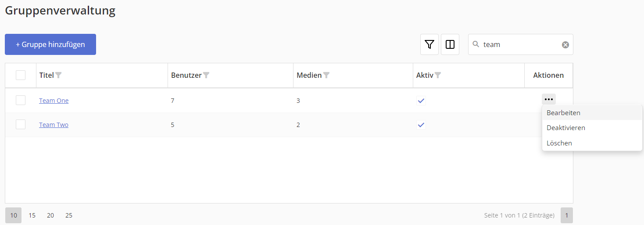Click into the search input field
Screen dimensions: 644x225
pos(520,44)
